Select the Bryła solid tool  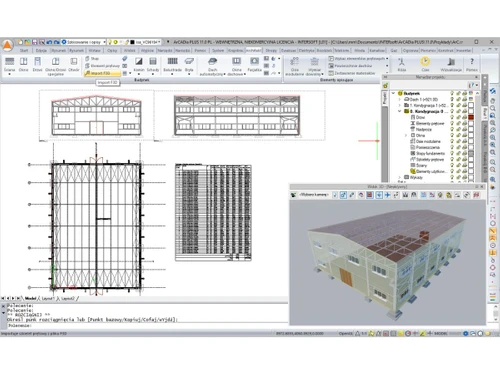pyautogui.click(x=189, y=64)
